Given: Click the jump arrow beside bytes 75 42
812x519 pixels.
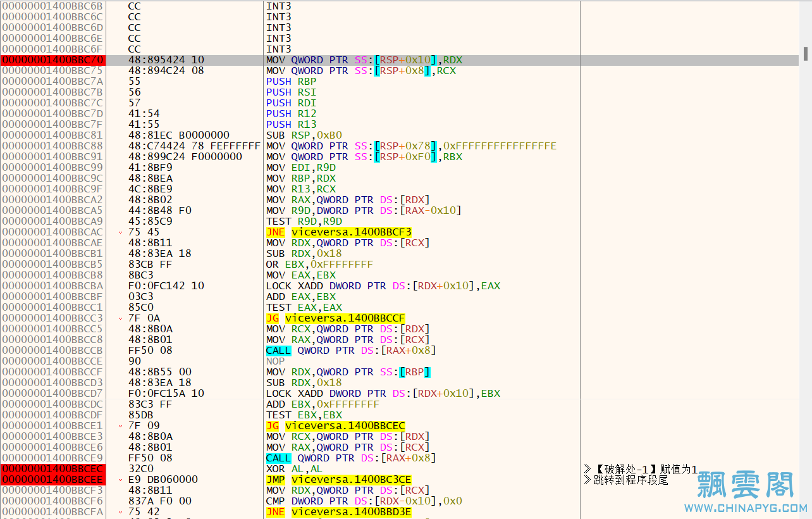Looking at the screenshot, I should pos(121,512).
